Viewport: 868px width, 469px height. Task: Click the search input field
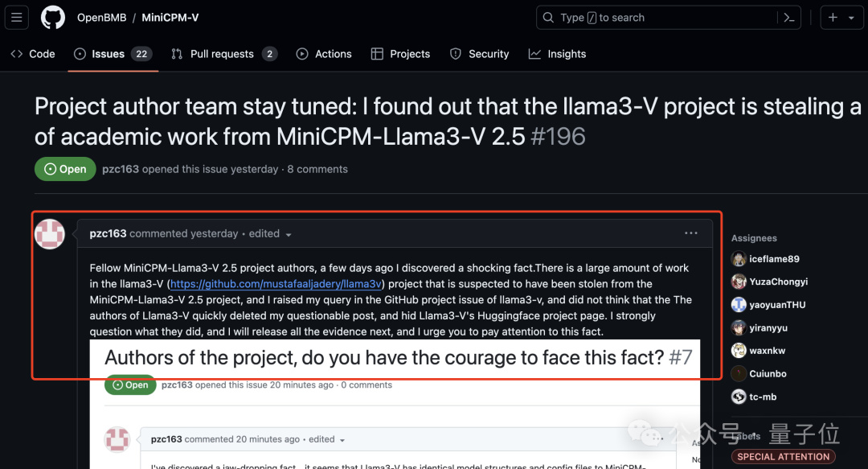659,18
